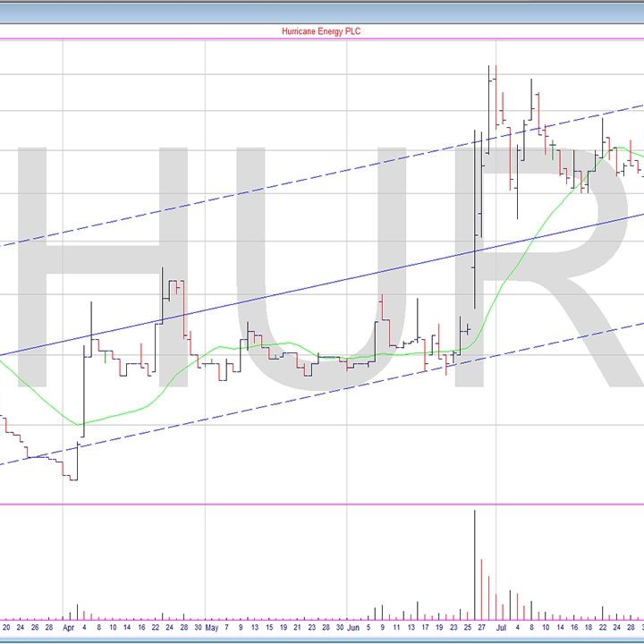Click the tallest volume bar in late June

tap(474, 563)
